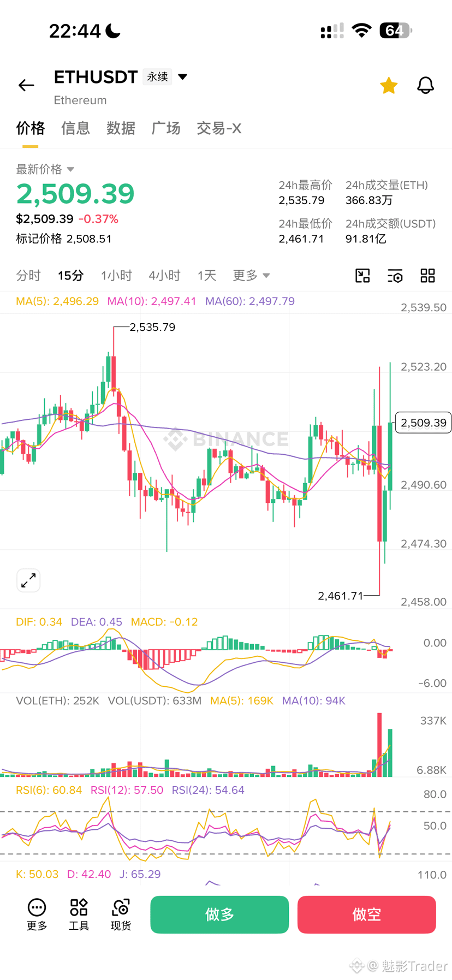The image size is (452, 980).
Task: Tap the MA(60): 2,497.79 indicator label
Action: [x=250, y=301]
